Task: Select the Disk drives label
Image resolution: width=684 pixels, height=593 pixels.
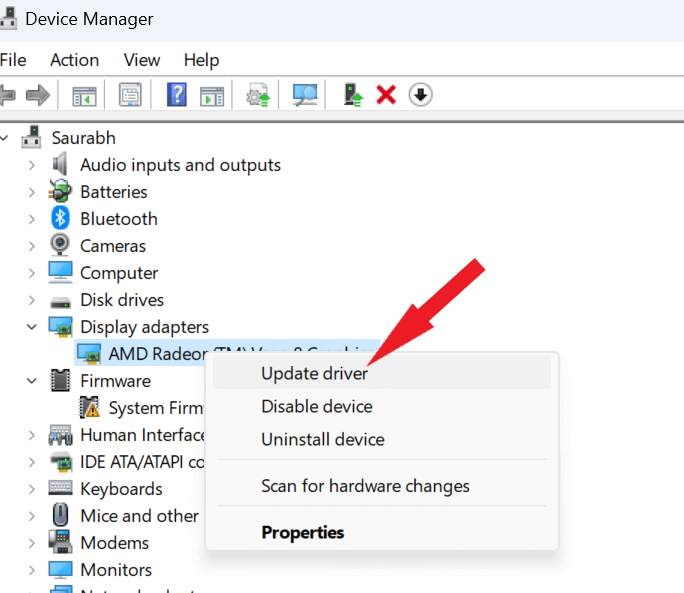Action: click(x=122, y=300)
